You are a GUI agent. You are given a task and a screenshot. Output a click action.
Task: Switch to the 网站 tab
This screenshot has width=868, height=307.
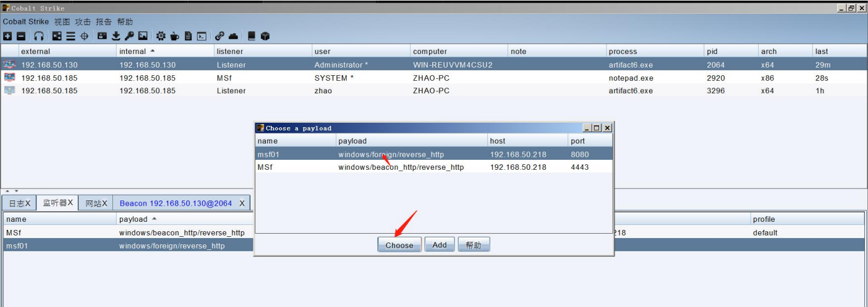(x=96, y=203)
